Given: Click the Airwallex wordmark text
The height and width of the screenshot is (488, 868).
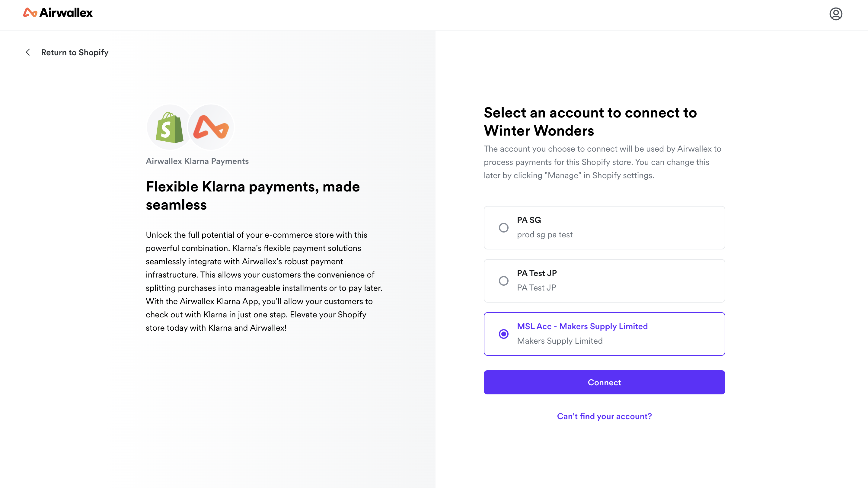Looking at the screenshot, I should (x=66, y=13).
